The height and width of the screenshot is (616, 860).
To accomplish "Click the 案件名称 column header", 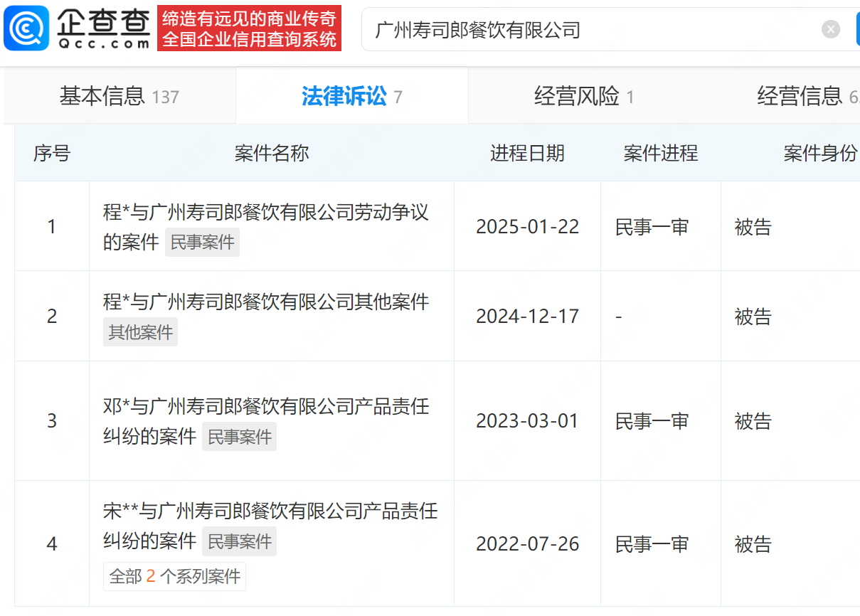I will coord(272,153).
